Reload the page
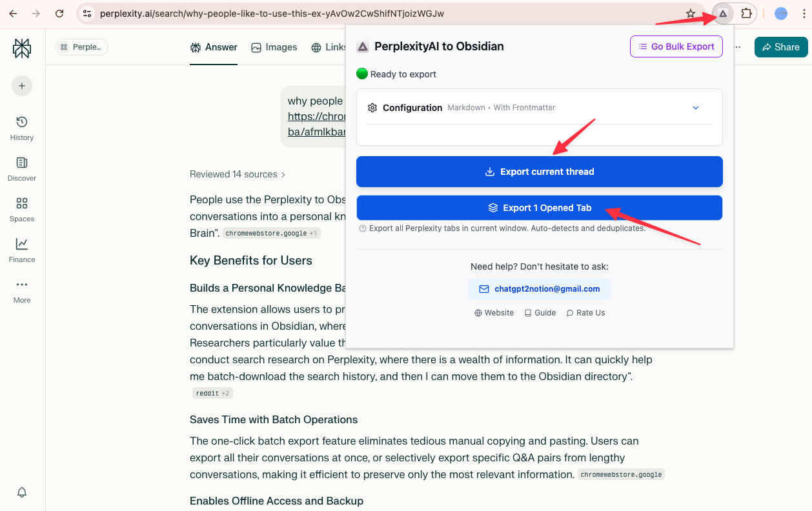Image resolution: width=812 pixels, height=511 pixels. click(59, 14)
